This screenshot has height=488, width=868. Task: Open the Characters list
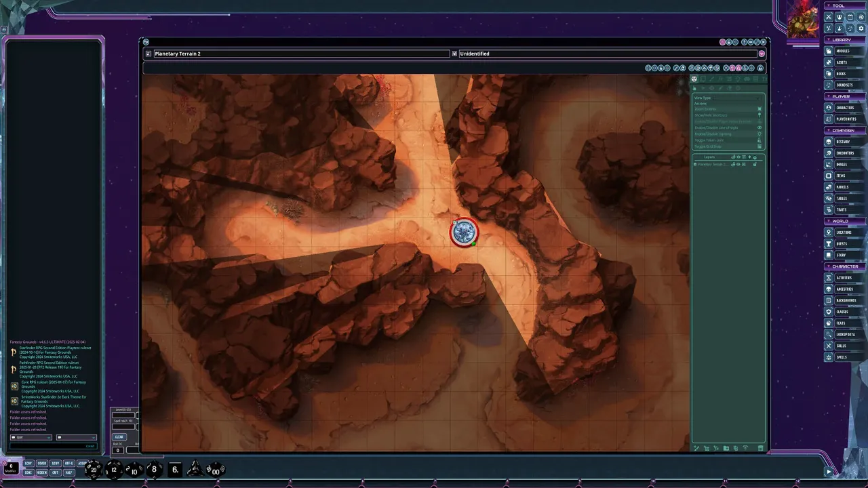click(x=845, y=108)
